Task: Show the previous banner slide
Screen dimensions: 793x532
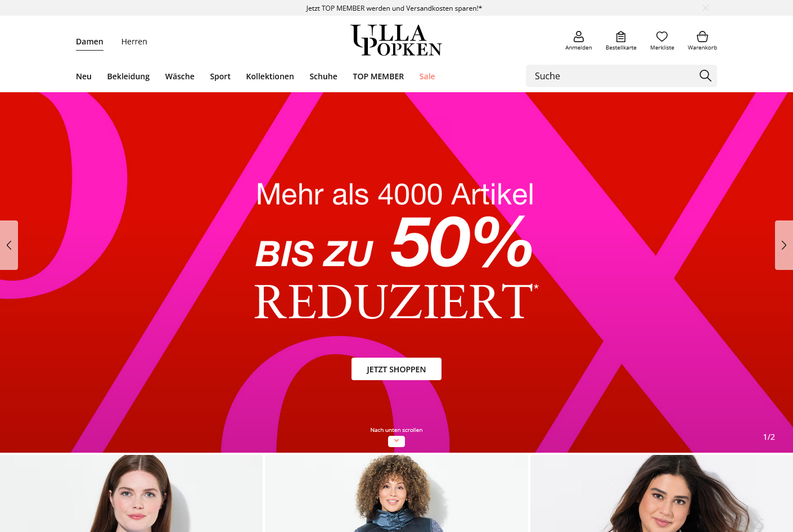Action: tap(9, 245)
